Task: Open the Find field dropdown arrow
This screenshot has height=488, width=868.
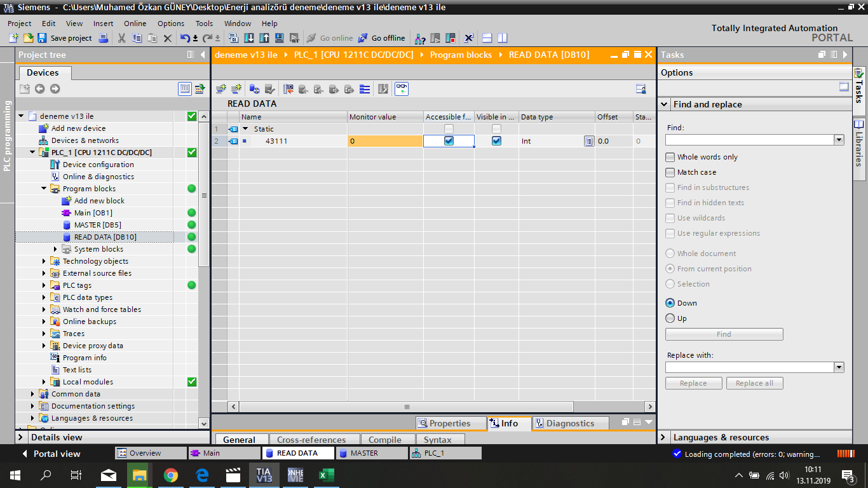Action: point(839,140)
